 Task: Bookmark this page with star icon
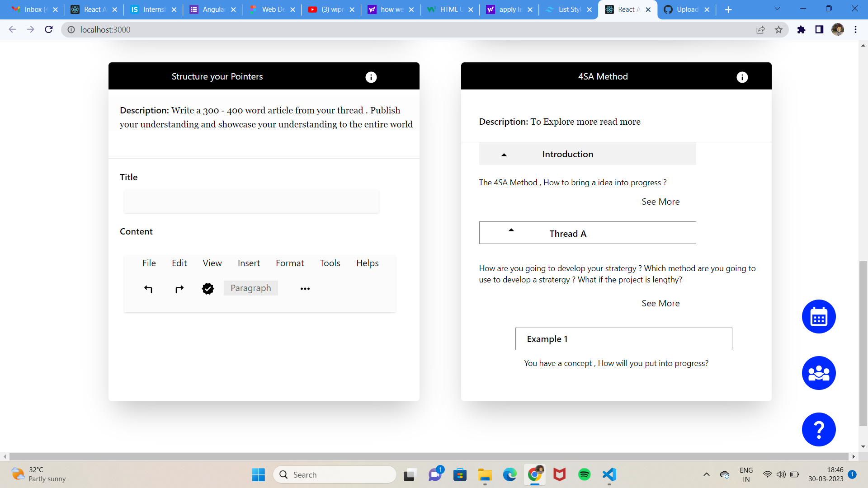[x=778, y=30]
